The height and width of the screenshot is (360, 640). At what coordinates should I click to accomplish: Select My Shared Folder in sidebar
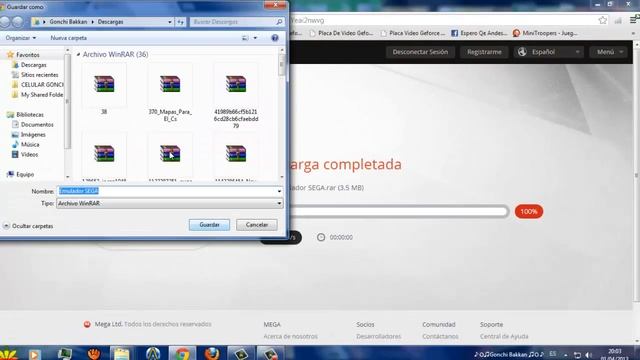(x=38, y=95)
